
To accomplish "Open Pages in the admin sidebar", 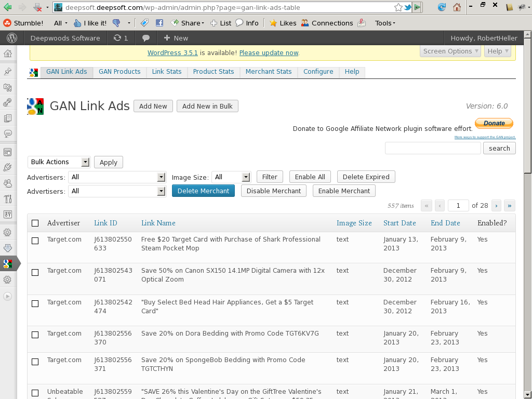I will (x=7, y=118).
